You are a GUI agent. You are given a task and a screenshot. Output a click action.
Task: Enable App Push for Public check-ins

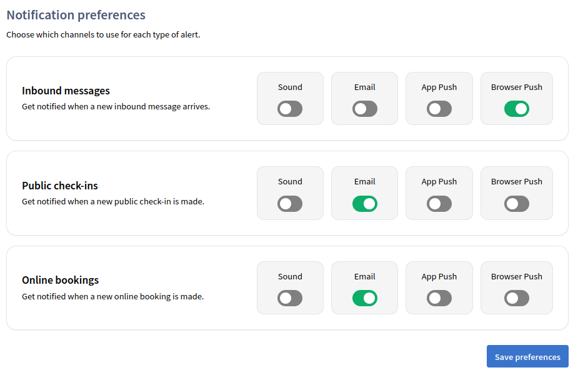[439, 204]
